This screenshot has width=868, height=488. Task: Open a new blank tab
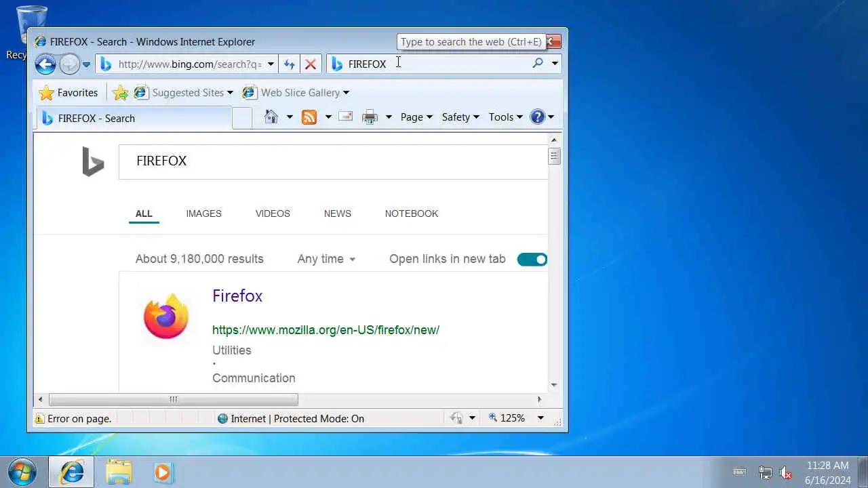[242, 118]
